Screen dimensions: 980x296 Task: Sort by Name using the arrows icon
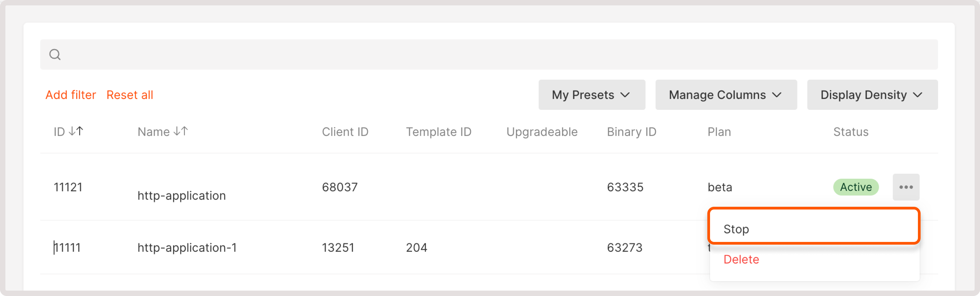[181, 131]
